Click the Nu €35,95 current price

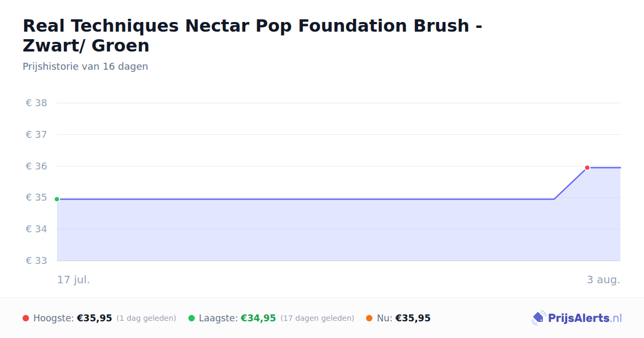point(413,318)
